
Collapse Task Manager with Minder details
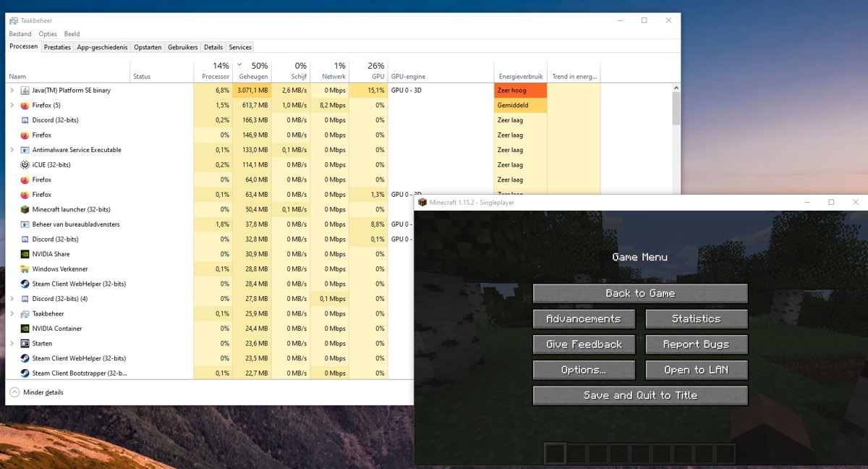click(36, 392)
